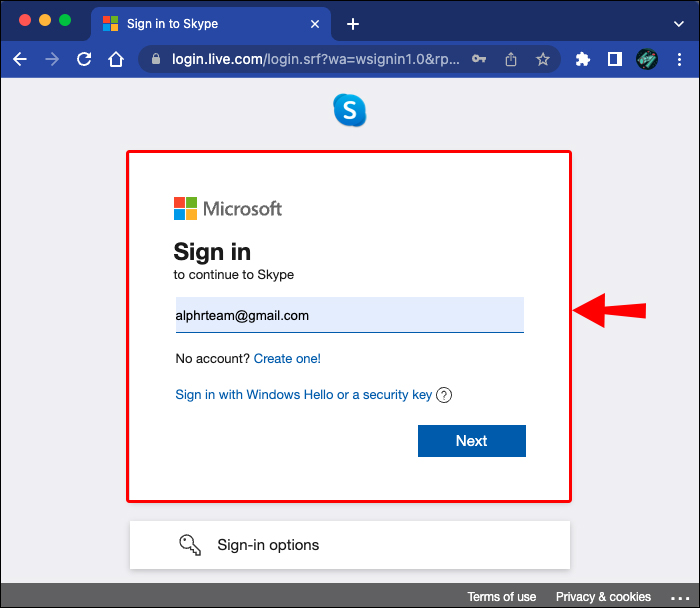700x608 pixels.
Task: Open saved passwords key icon in address bar
Action: [479, 59]
